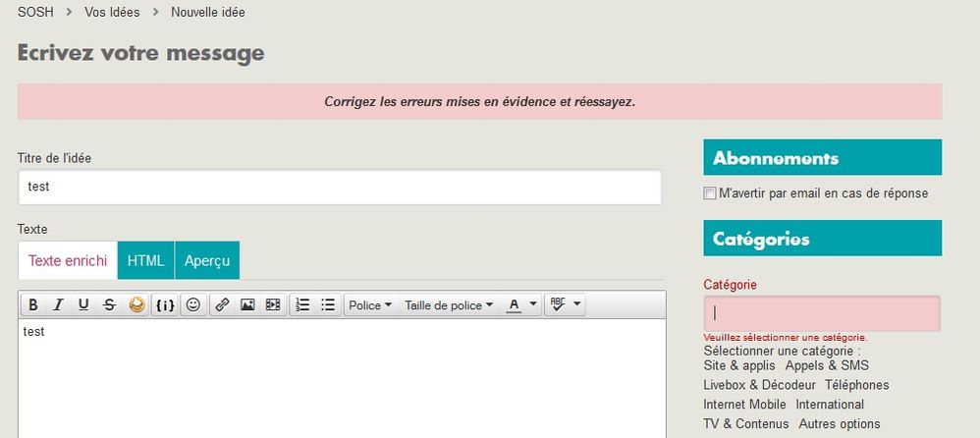Open the Police font dropdown
The height and width of the screenshot is (438, 980).
(x=370, y=305)
